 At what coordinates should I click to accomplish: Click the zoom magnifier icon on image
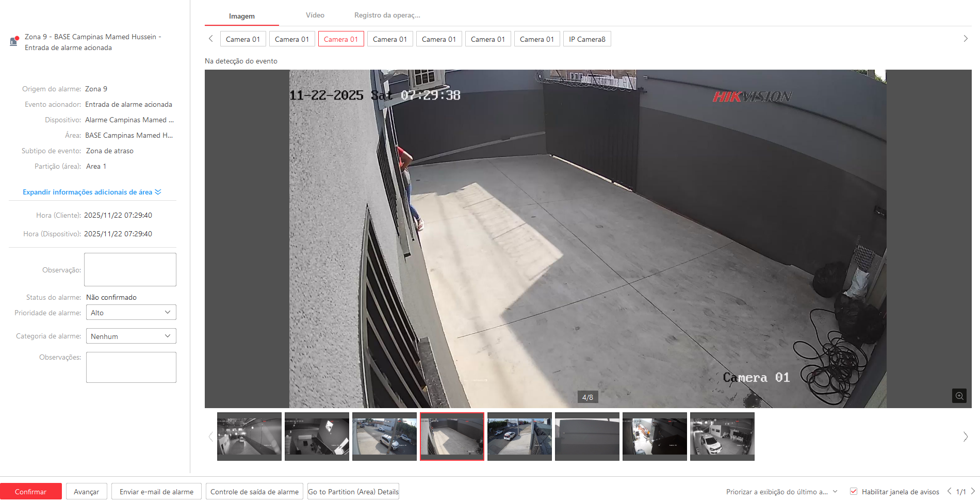pos(959,396)
